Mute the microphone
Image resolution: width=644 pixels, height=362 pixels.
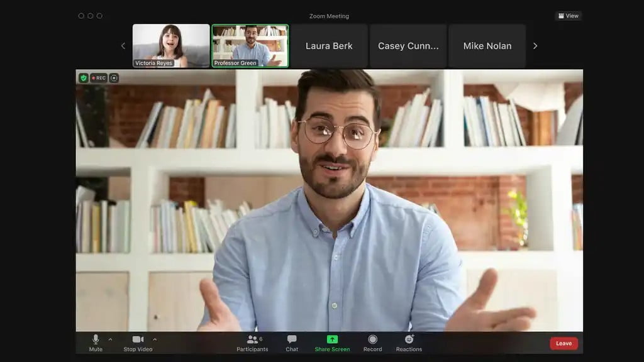point(96,343)
